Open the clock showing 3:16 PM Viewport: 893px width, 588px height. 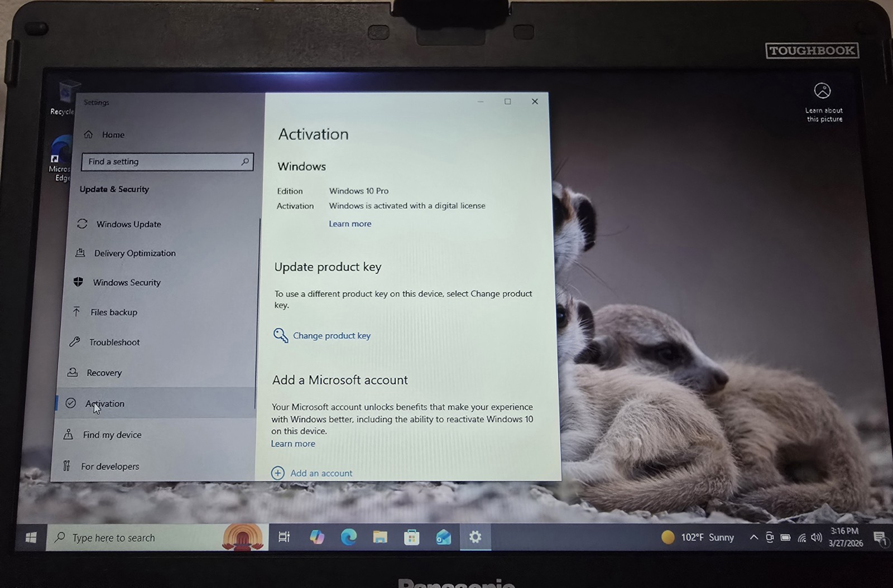(x=846, y=537)
